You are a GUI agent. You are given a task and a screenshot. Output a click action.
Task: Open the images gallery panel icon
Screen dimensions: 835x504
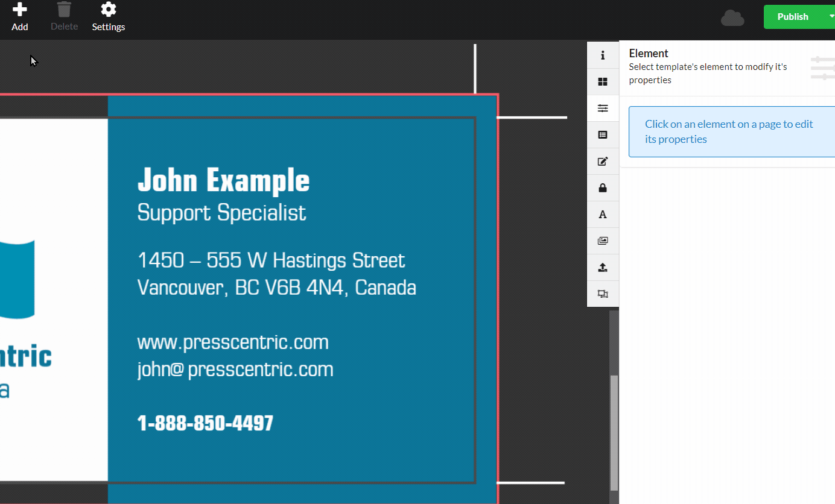click(603, 241)
